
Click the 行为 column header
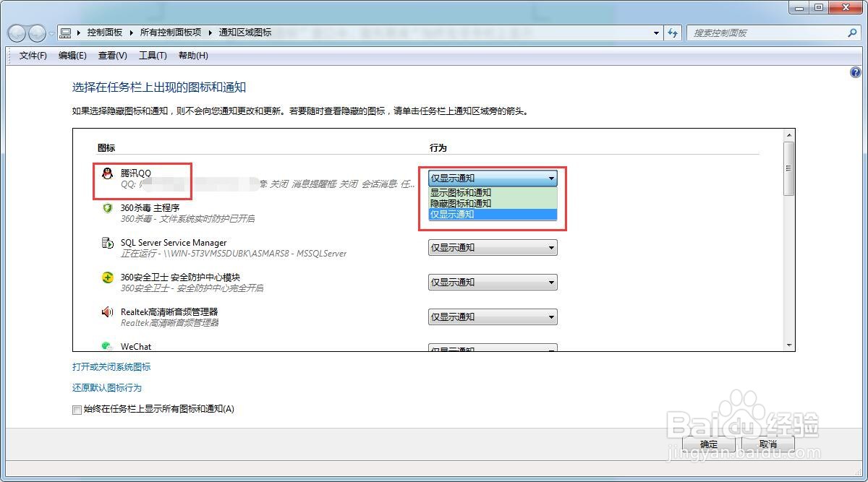point(438,147)
